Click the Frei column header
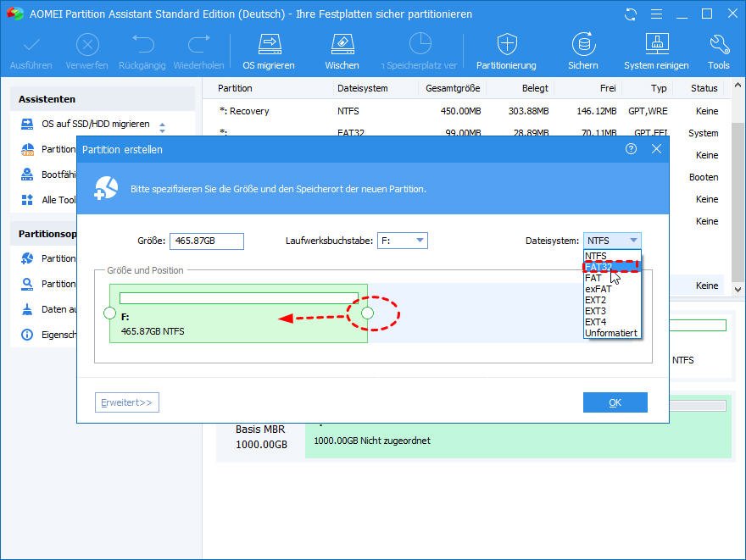The width and height of the screenshot is (746, 560). pyautogui.click(x=608, y=88)
